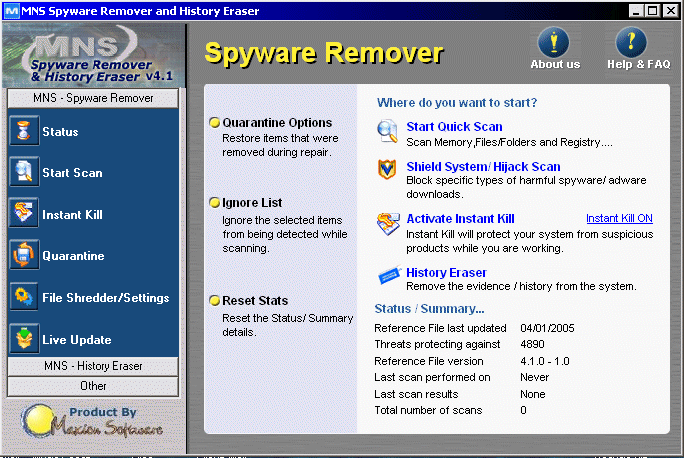This screenshot has height=458, width=684.
Task: Click the Shield System shield icon
Action: [x=387, y=169]
